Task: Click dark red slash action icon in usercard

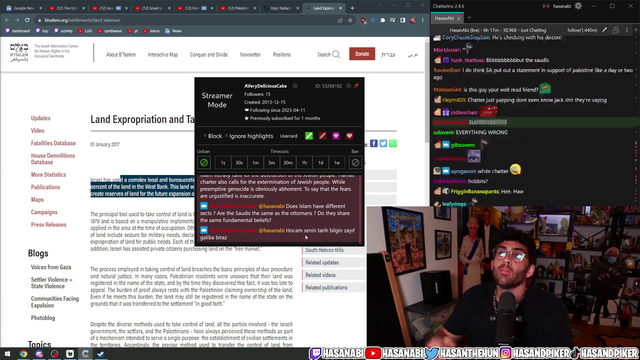Action: [322, 136]
